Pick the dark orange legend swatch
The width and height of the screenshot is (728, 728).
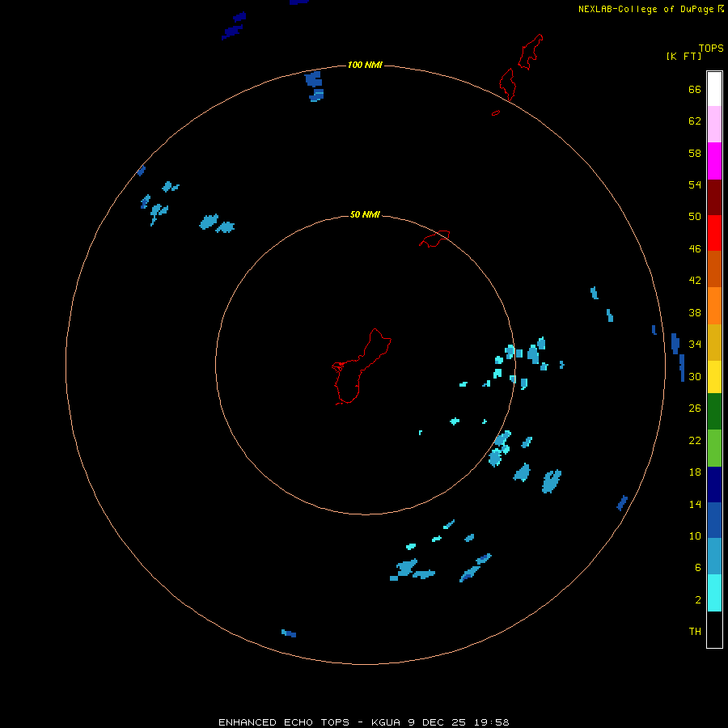click(x=714, y=269)
